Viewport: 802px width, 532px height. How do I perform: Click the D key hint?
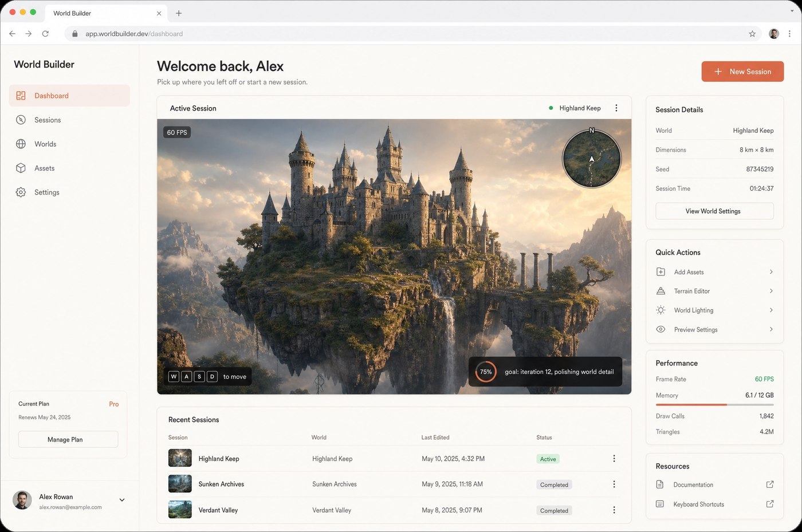click(x=212, y=376)
